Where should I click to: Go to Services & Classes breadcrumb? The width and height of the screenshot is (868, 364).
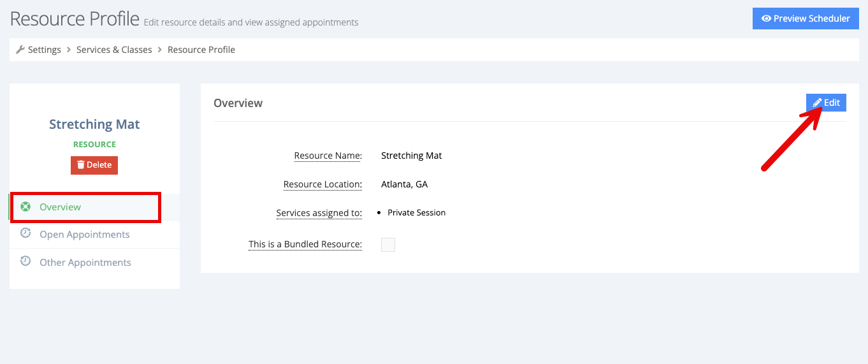click(114, 50)
